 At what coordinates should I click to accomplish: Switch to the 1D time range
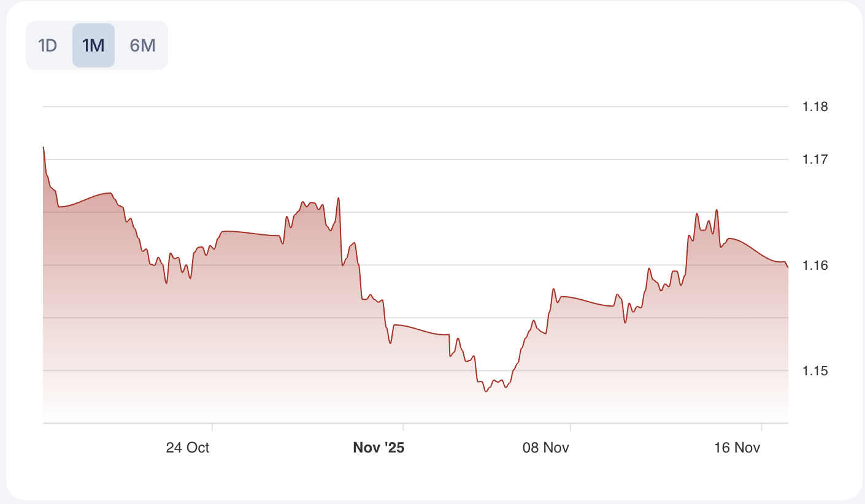pos(48,45)
